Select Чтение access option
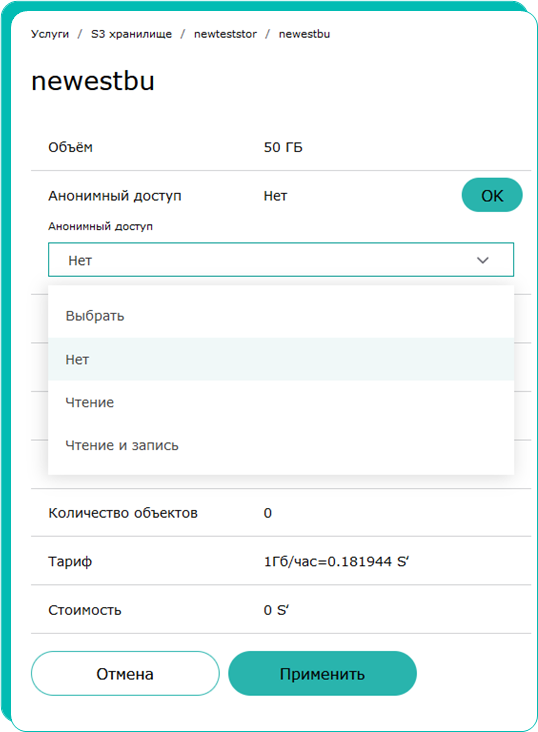 281,402
